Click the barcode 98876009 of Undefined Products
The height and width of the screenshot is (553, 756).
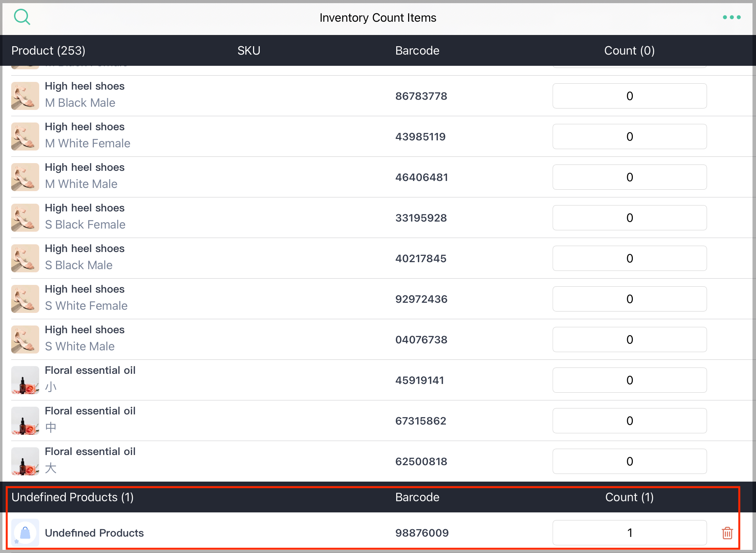click(x=422, y=533)
